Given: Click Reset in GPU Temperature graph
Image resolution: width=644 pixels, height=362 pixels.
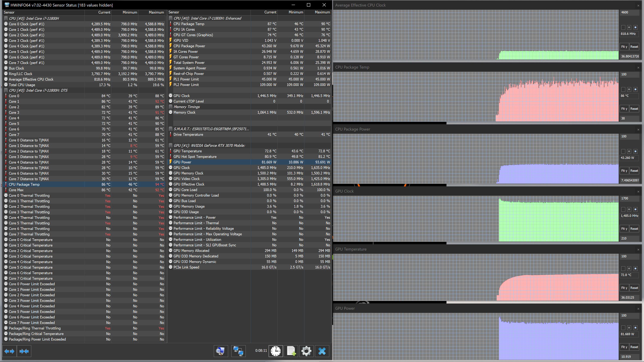Looking at the screenshot, I should tap(634, 288).
